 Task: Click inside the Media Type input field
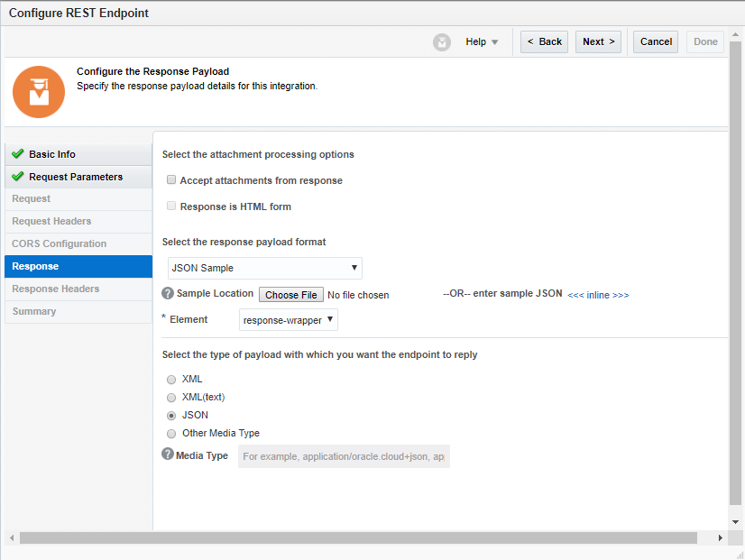click(343, 455)
